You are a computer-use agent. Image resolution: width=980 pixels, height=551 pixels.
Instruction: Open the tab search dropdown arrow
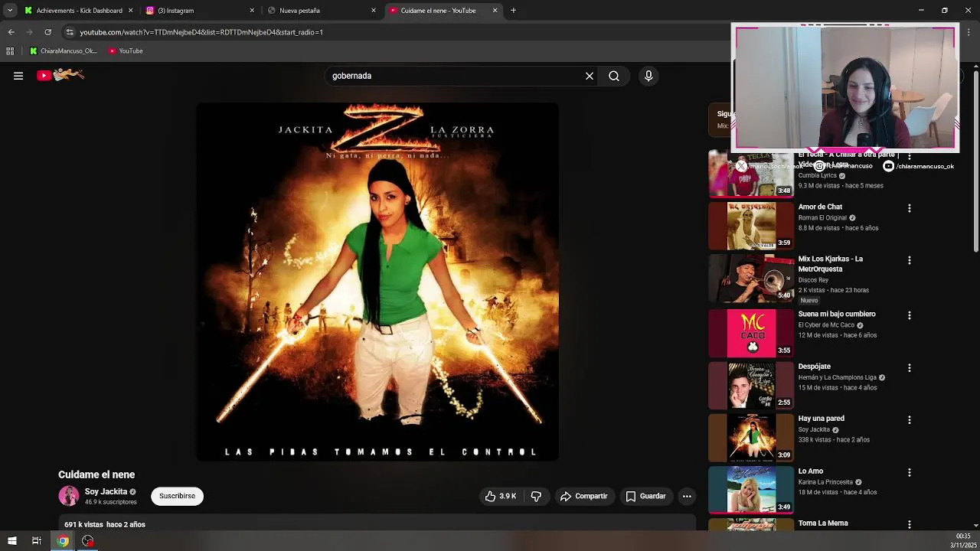click(9, 11)
